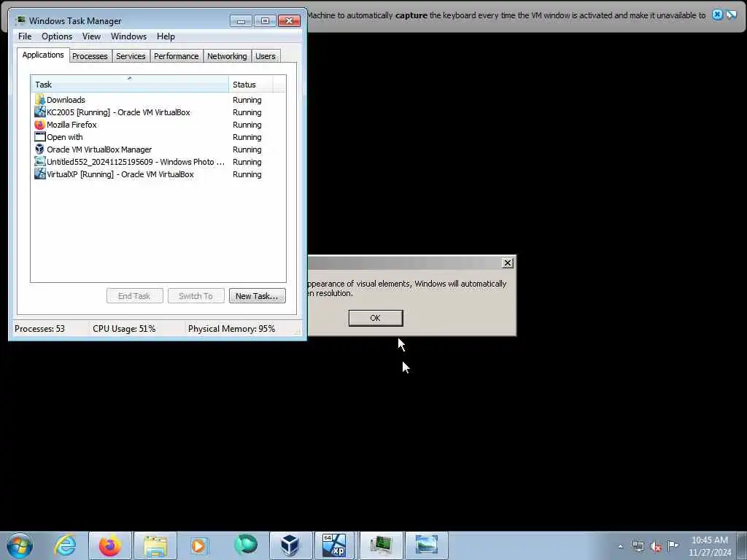The width and height of the screenshot is (747, 560).
Task: Open Windows Media Player taskbar icon
Action: click(199, 545)
